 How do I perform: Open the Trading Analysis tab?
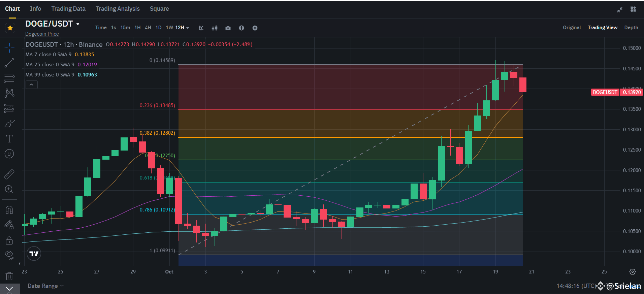click(x=118, y=9)
